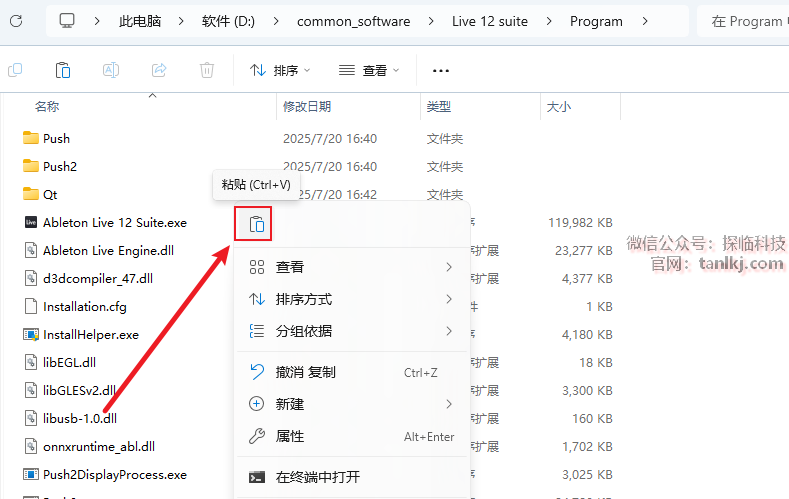Click the Installation.cfg file icon
This screenshot has width=789, height=499.
(x=31, y=306)
